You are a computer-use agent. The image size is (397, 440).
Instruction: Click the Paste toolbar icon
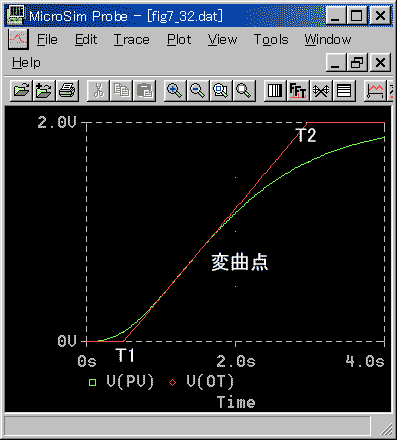[x=144, y=90]
